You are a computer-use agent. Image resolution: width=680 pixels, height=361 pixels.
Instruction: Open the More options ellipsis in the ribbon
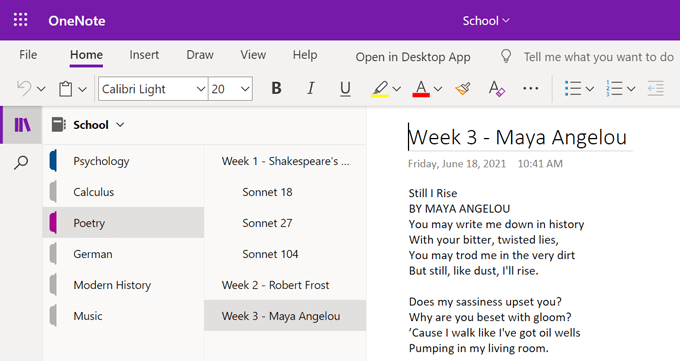tap(530, 89)
